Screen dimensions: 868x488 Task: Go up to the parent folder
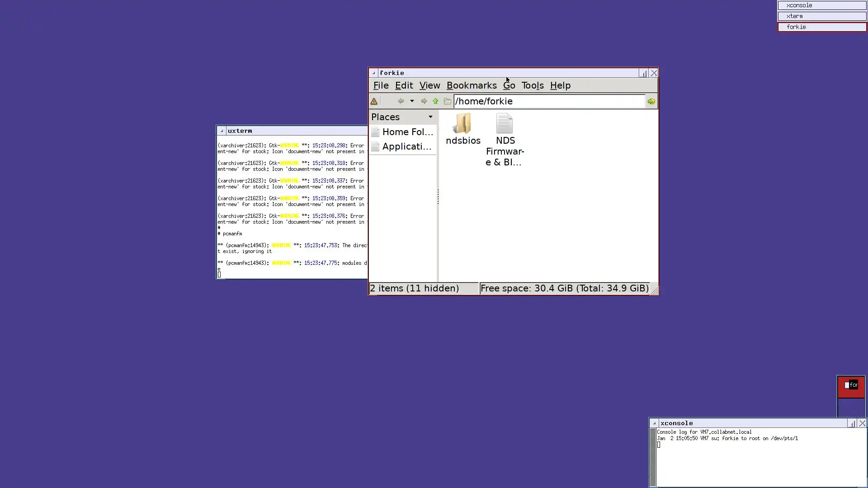point(435,101)
